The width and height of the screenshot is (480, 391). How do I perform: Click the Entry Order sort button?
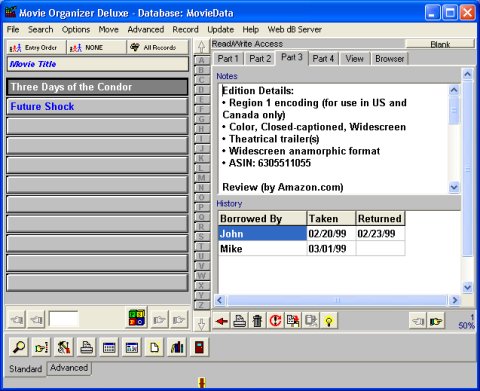pyautogui.click(x=36, y=47)
